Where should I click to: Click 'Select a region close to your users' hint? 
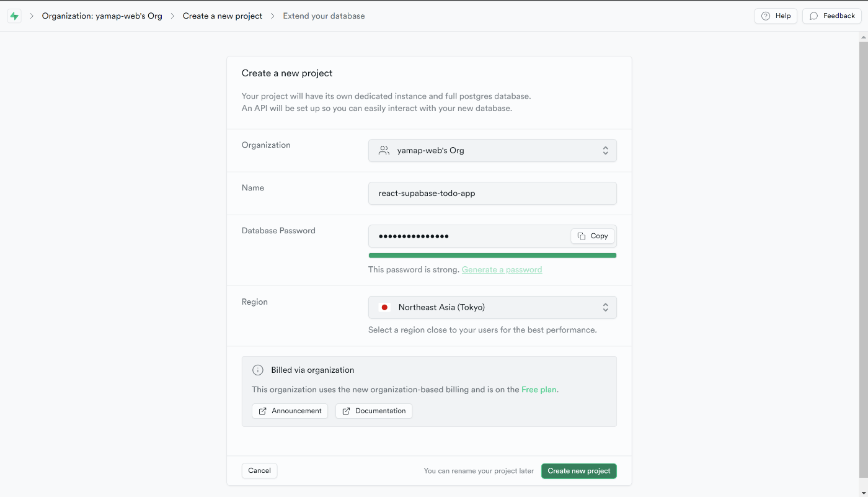(482, 329)
